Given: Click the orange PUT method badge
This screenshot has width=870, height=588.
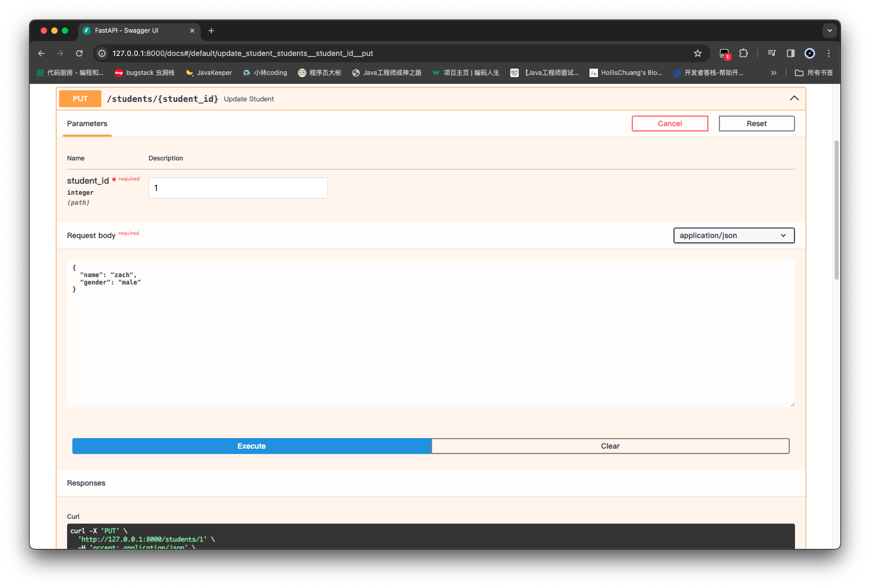Looking at the screenshot, I should (80, 99).
